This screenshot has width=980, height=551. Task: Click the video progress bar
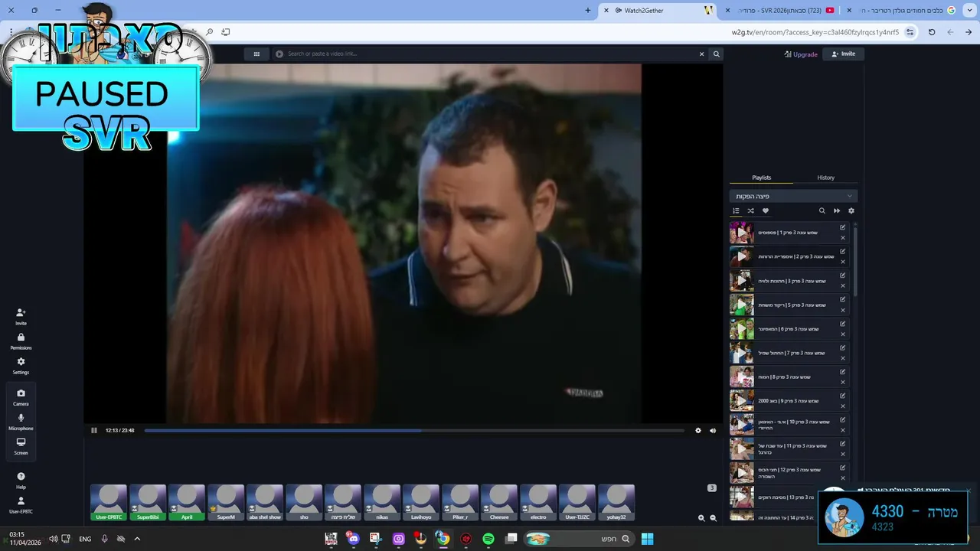coord(414,430)
